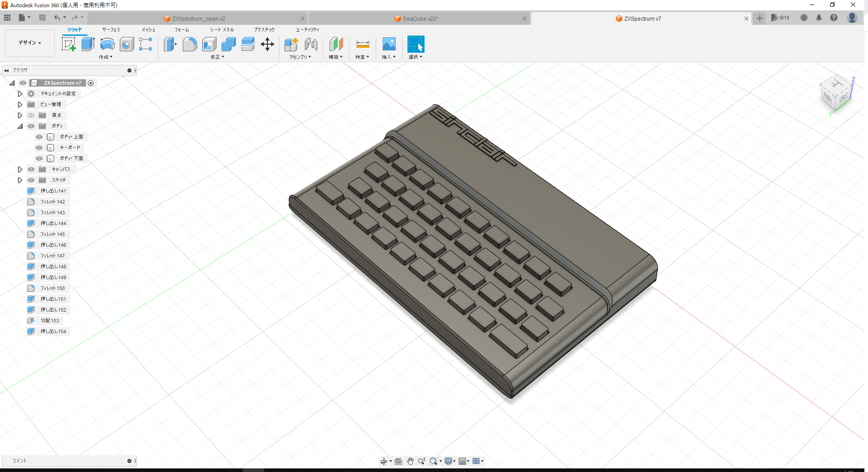The image size is (868, 472).
Task: Show the hidden 原点 folder
Action: (31, 115)
